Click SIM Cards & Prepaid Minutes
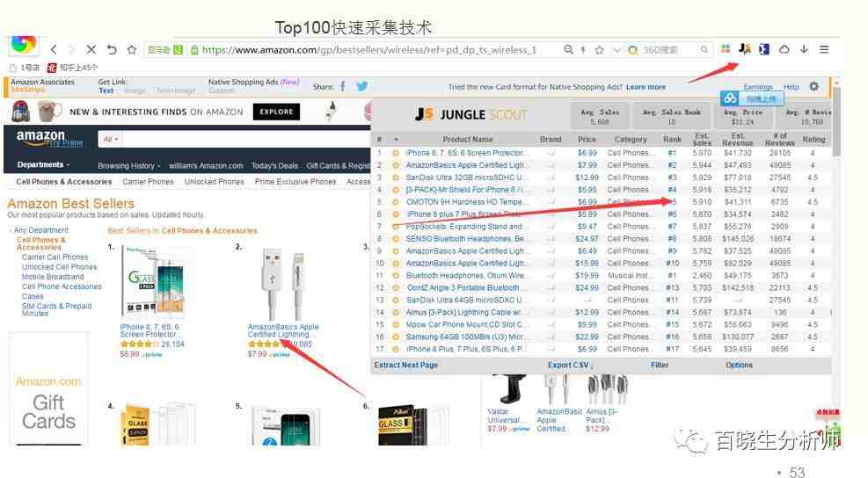Screen dimensions: 868x478 pyautogui.click(x=56, y=309)
